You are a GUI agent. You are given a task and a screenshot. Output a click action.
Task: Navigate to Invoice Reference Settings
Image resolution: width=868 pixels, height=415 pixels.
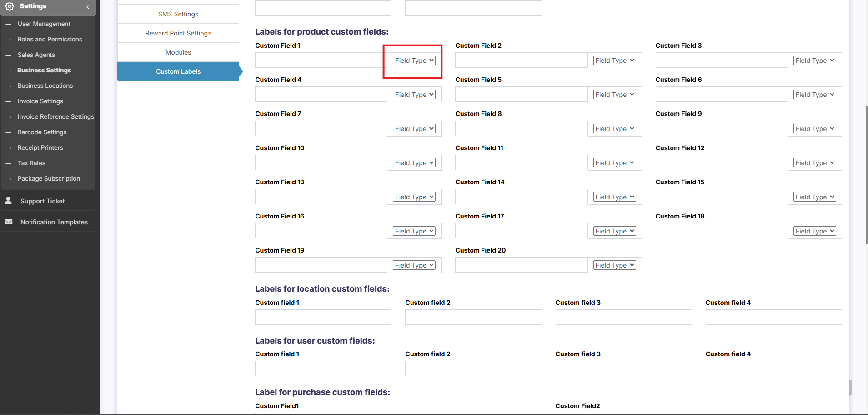coord(56,117)
